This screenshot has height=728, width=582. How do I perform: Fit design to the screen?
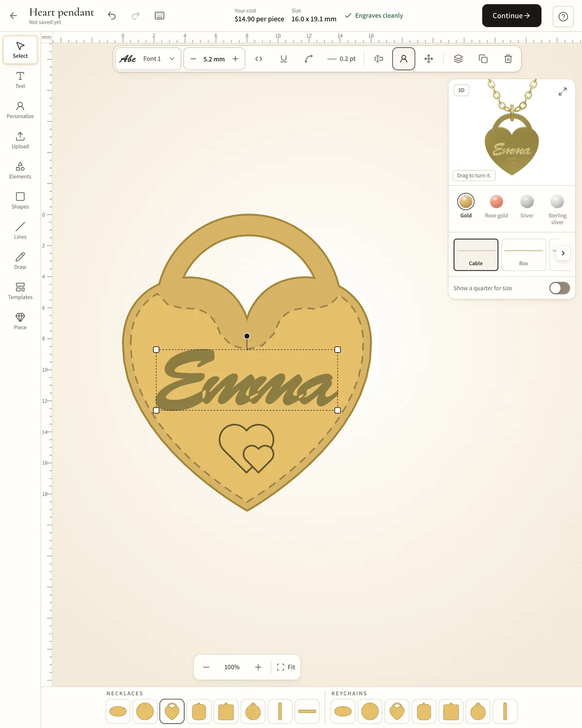[x=286, y=667]
